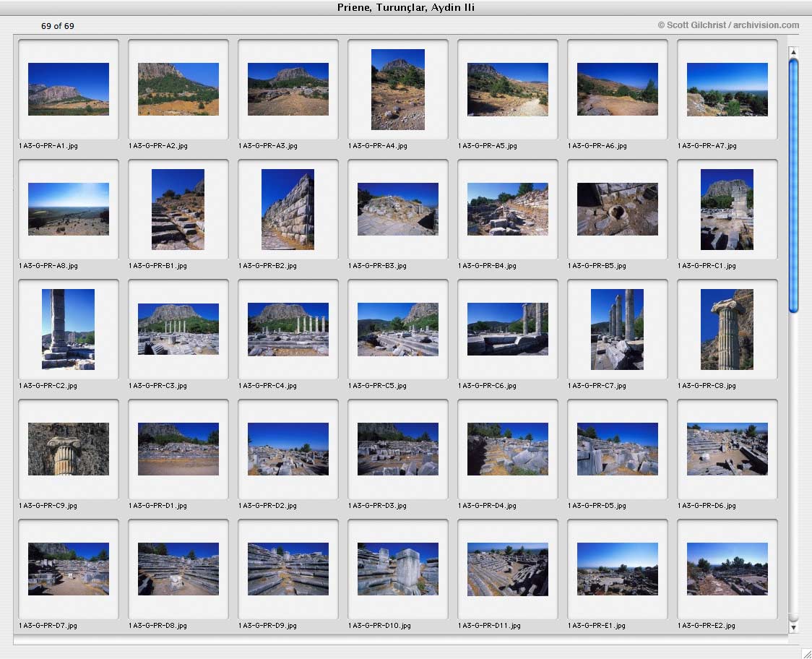
Task: Select thumbnail 1A3-G-PR-A6.jpg
Action: point(617,89)
